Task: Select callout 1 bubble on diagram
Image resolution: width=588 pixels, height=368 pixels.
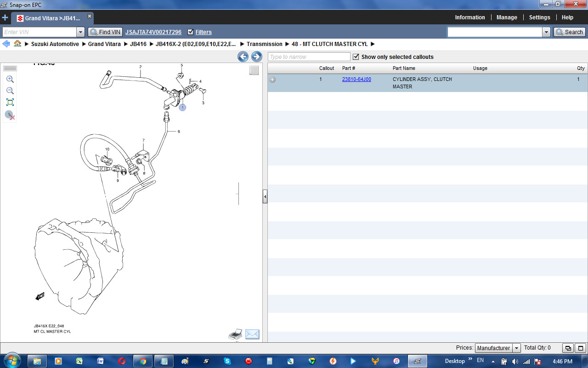Action: [x=182, y=107]
